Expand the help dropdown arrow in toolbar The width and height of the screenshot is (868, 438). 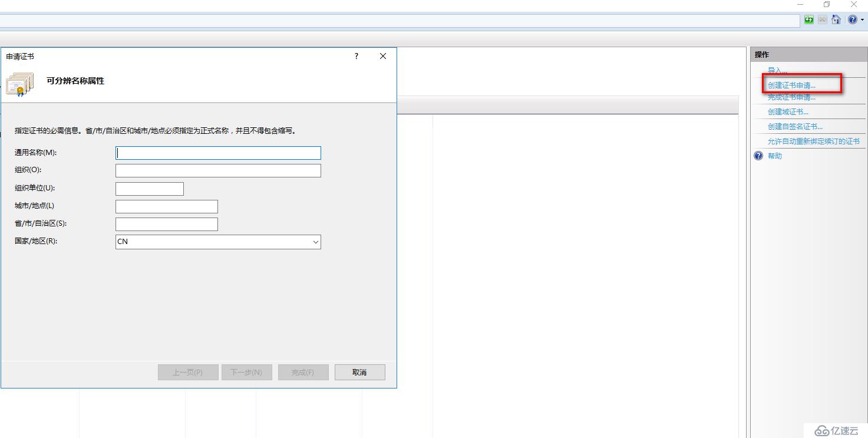tap(862, 20)
